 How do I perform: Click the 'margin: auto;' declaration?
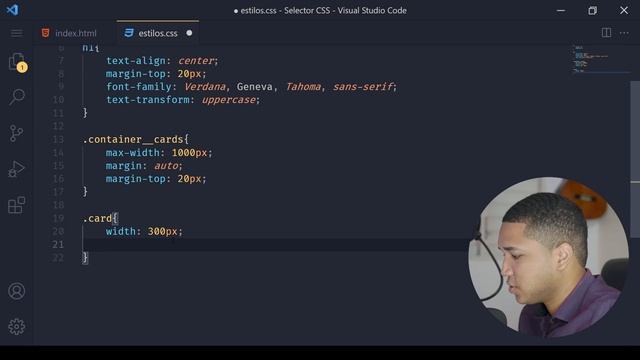pyautogui.click(x=144, y=166)
